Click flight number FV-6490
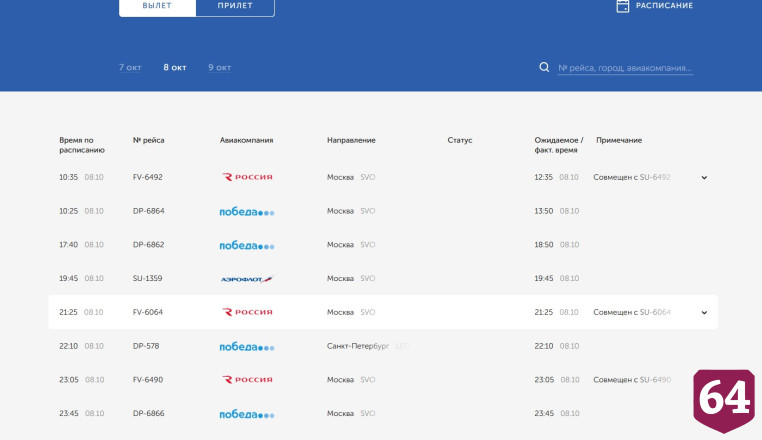The image size is (762, 440). click(148, 380)
